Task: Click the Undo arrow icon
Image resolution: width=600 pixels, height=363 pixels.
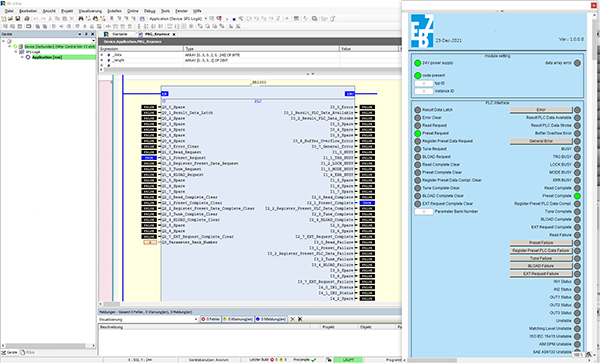Action: coord(36,18)
